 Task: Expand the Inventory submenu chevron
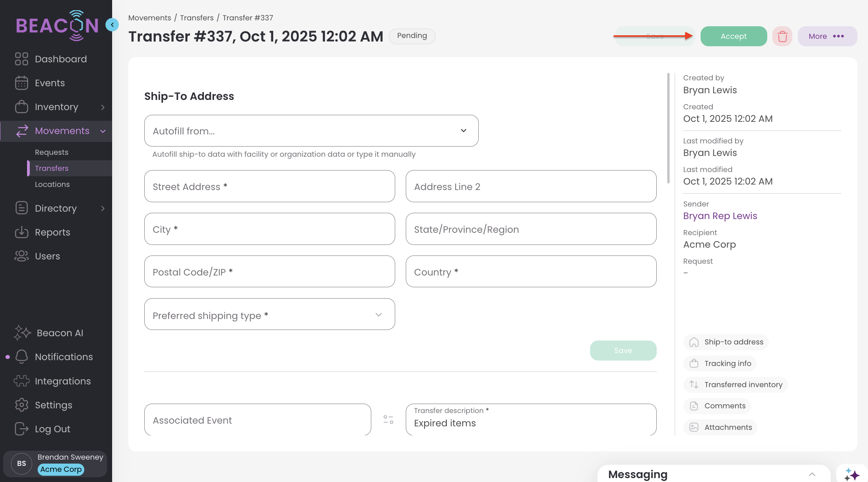coord(103,107)
